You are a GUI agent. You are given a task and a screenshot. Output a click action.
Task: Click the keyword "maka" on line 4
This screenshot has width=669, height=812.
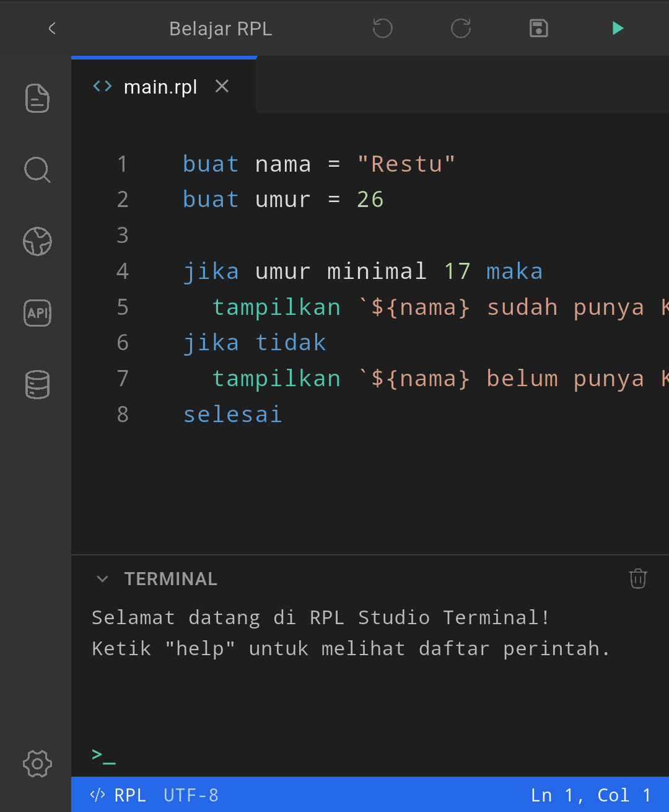pyautogui.click(x=515, y=271)
